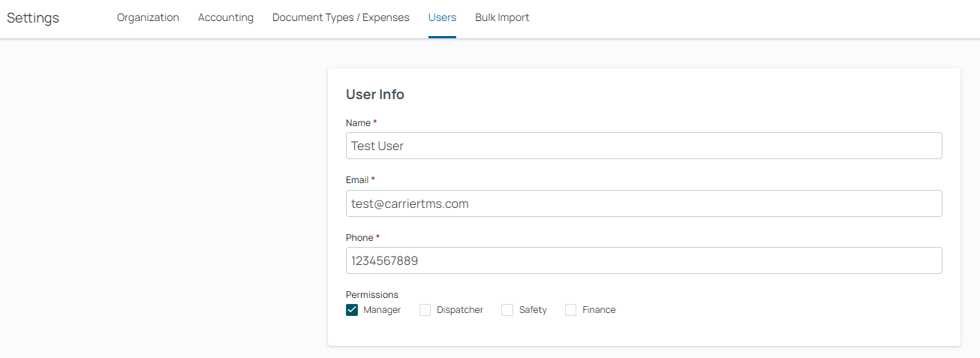Select the Users tab

point(442,17)
